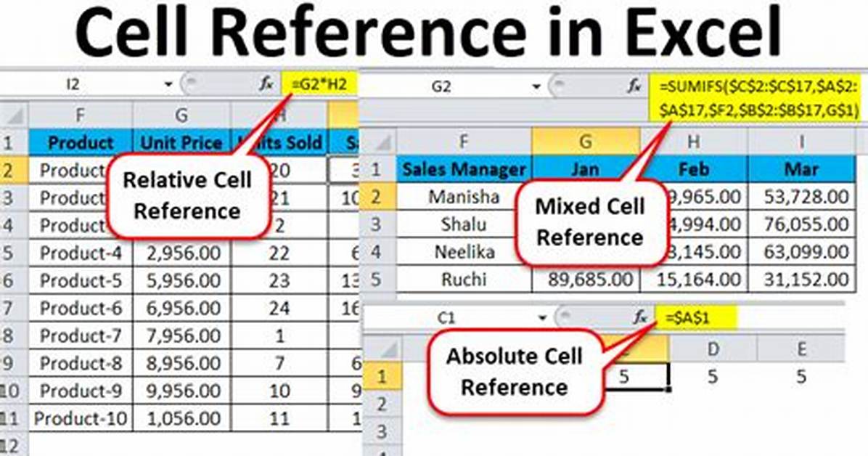Select the Product-7 cell
868x456 pixels.
coord(81,335)
